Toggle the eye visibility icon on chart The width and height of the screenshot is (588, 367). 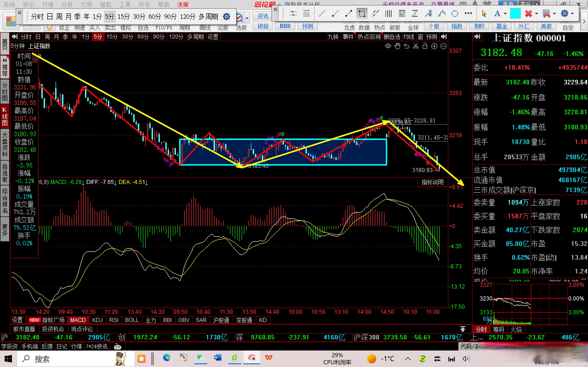point(388,46)
